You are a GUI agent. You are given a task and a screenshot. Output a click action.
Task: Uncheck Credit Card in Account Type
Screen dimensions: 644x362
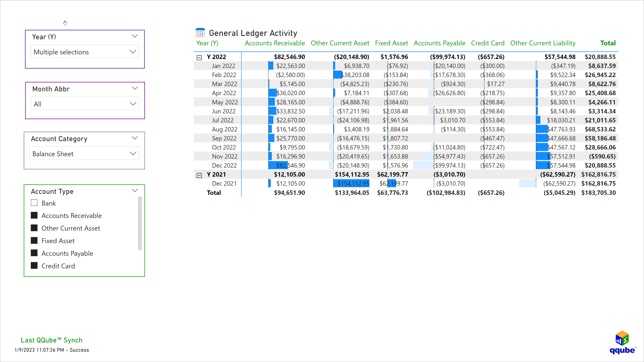click(34, 265)
